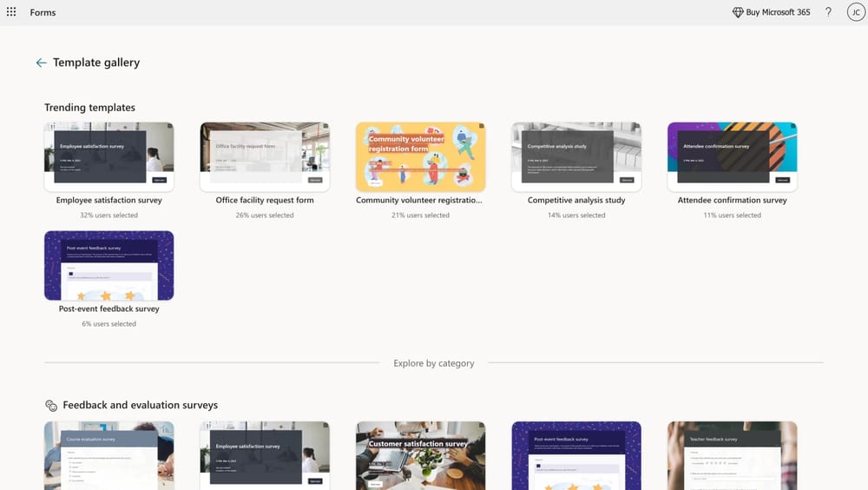Open the Competitive analysis study template thumbnail
868x490 pixels.
pos(576,156)
